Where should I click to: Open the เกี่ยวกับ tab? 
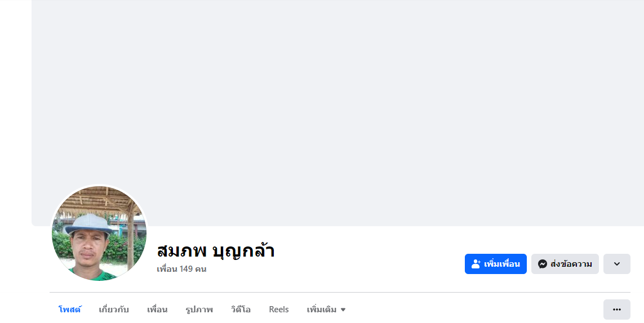114,309
